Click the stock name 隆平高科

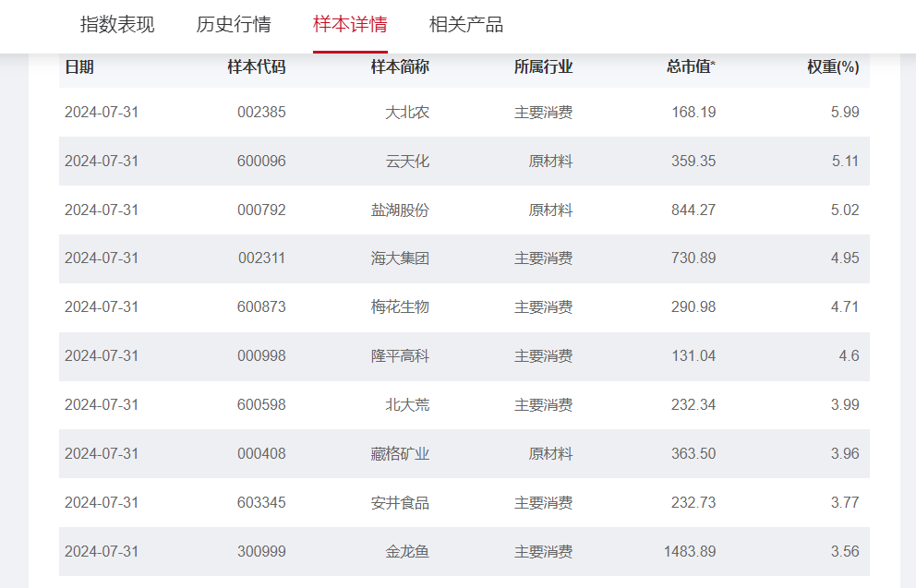pyautogui.click(x=400, y=356)
